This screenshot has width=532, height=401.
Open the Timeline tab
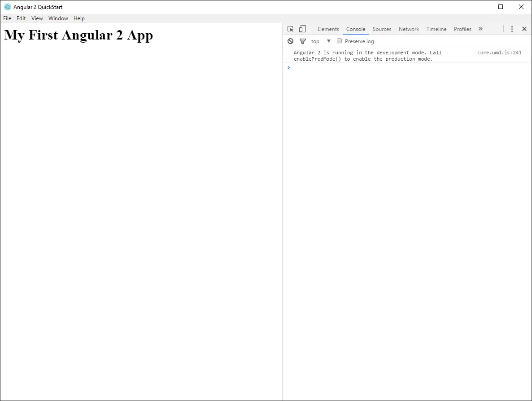[x=436, y=29]
